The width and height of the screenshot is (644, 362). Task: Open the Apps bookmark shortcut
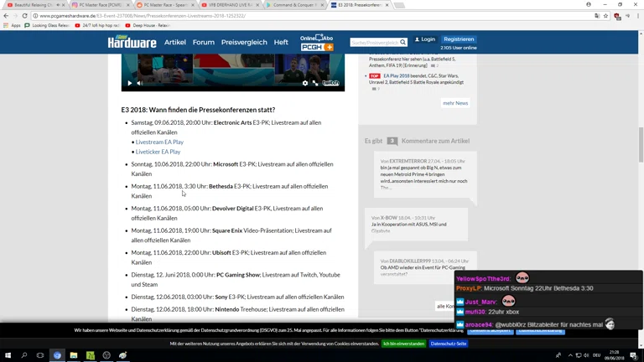pyautogui.click(x=12, y=25)
